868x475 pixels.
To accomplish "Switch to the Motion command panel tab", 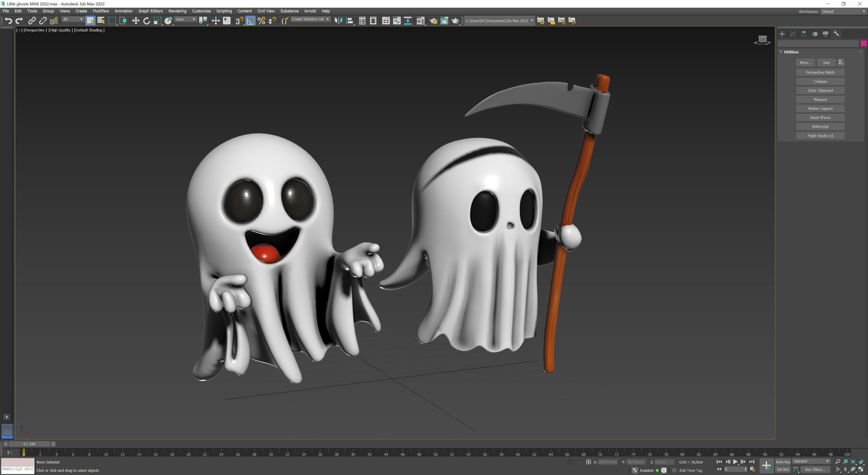I will [x=815, y=34].
